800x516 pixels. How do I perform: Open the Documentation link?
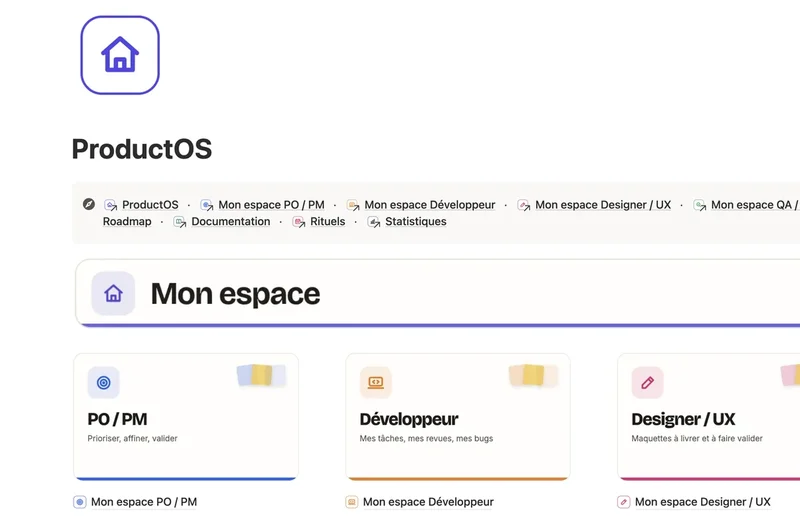tap(231, 222)
